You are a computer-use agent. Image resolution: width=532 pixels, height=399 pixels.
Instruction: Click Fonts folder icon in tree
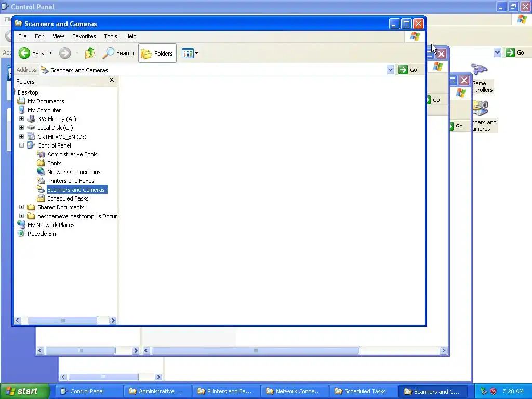click(41, 163)
